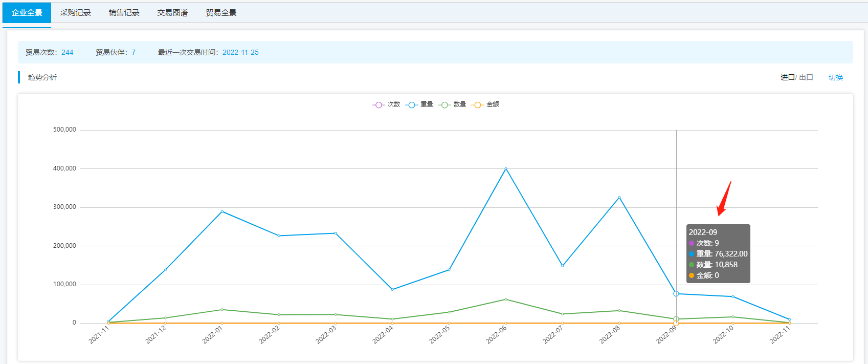Click the 数量 green point at 2022-06
868x364 pixels.
(506, 299)
